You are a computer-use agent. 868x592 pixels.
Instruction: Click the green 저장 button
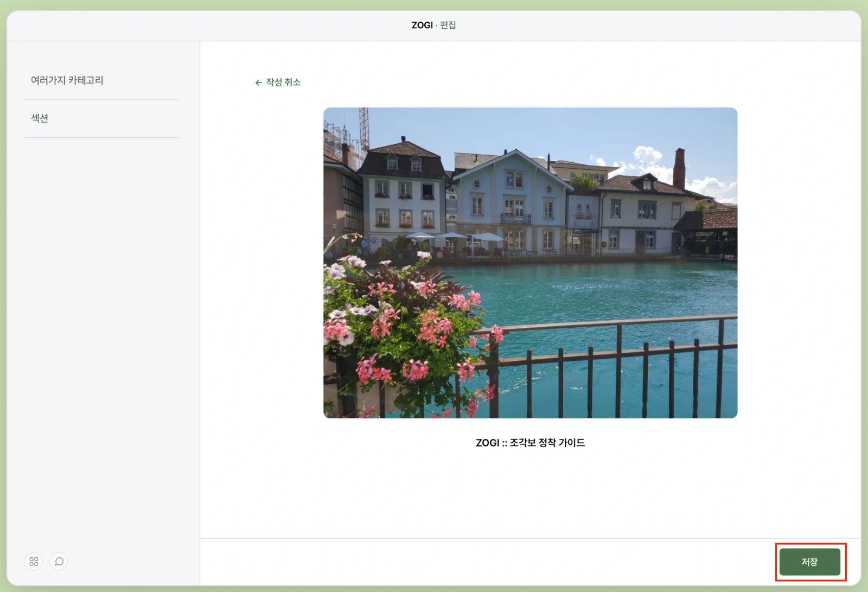809,562
